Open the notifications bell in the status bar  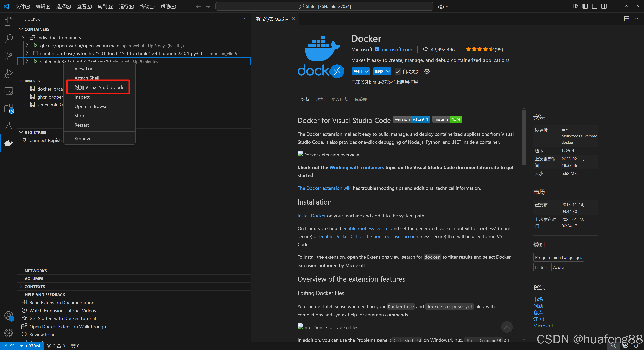click(636, 346)
